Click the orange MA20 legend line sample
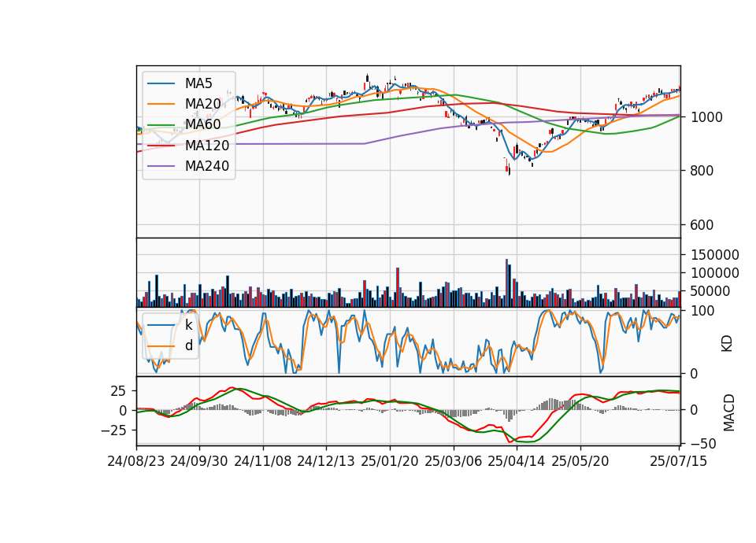The height and width of the screenshot is (543, 756). (x=161, y=104)
